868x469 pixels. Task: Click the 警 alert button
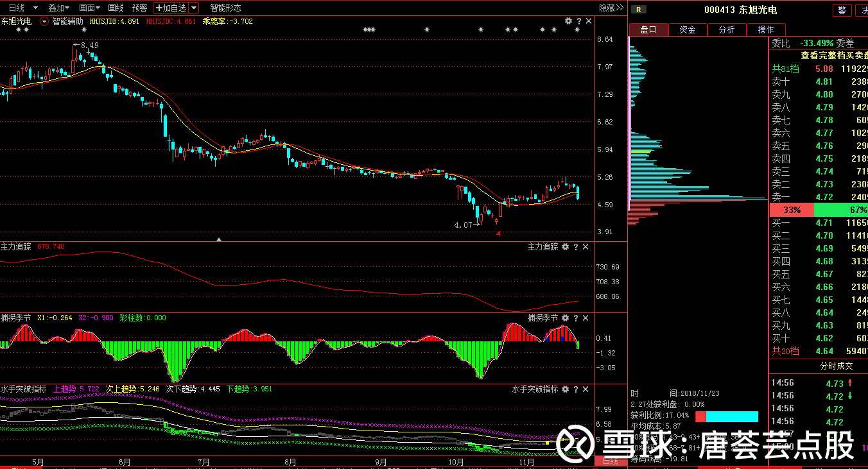[x=842, y=10]
